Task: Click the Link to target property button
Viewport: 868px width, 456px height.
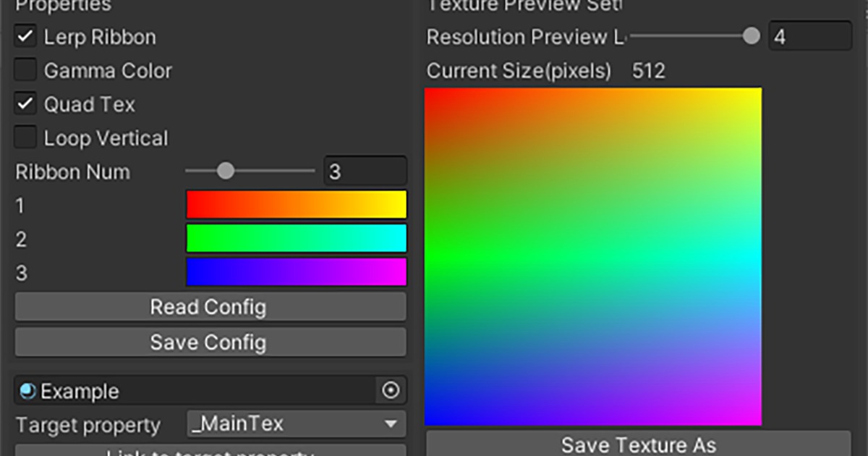Action: [209, 452]
